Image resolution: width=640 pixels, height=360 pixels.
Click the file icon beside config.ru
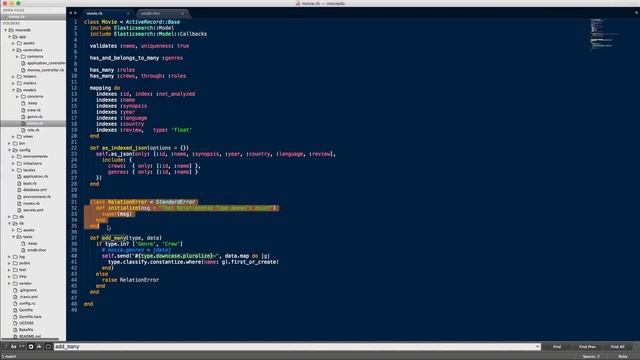[15, 303]
